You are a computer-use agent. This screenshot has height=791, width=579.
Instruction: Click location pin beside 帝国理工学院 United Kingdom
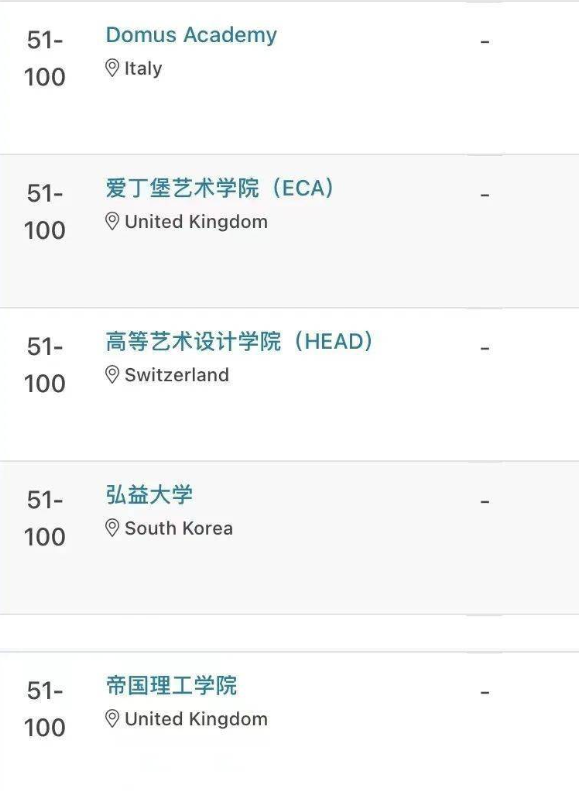coord(112,719)
